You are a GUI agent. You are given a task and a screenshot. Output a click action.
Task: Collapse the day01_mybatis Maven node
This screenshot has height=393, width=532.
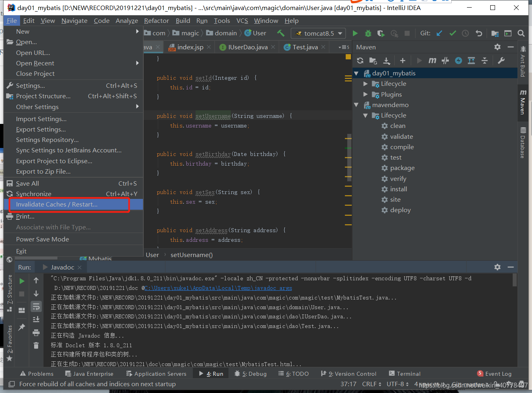point(356,73)
